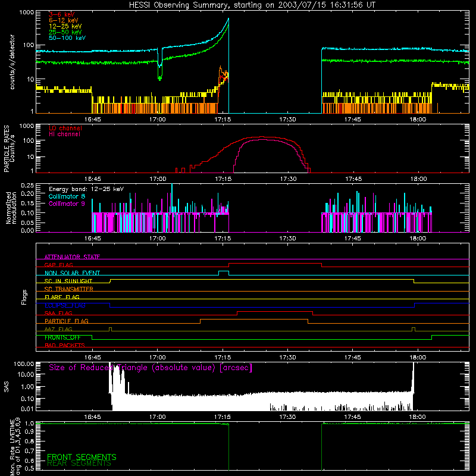Screen dimensions: 476x476
Task: Select the Collimator 9 legend label
Action: tap(67, 203)
